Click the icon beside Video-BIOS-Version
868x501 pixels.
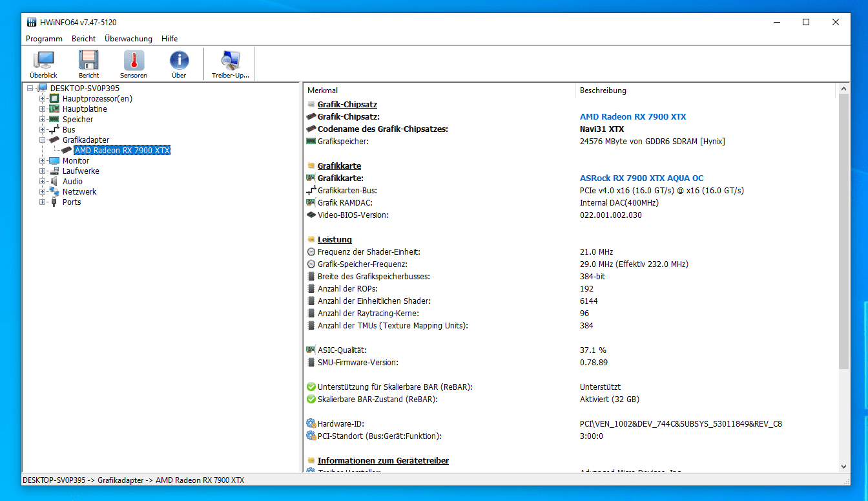[x=311, y=215]
